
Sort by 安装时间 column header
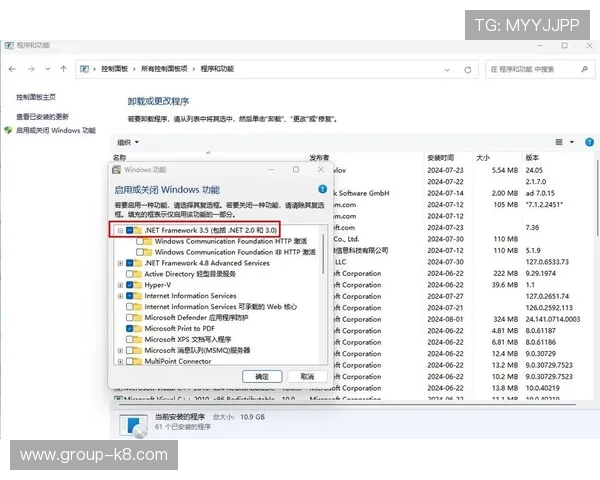tap(440, 157)
